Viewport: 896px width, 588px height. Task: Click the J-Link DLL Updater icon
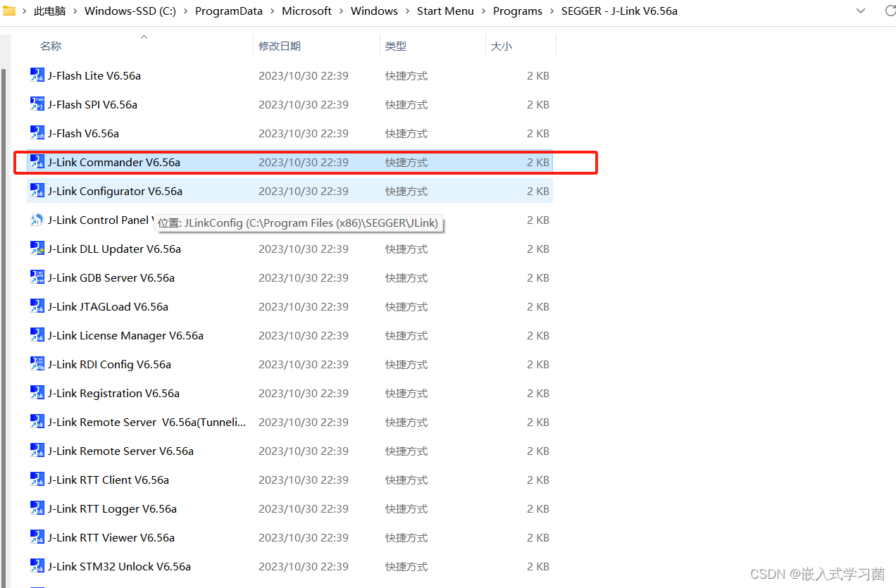[x=37, y=249]
